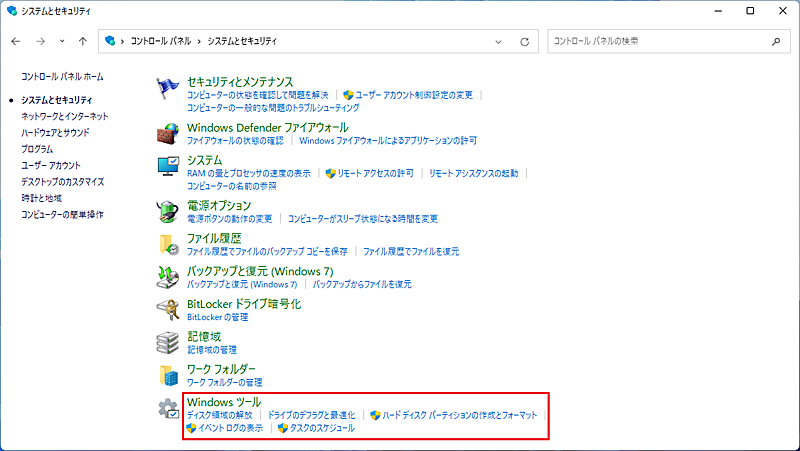The height and width of the screenshot is (451, 800).
Task: Click コントロール パネル in the breadcrumb
Action: point(161,41)
